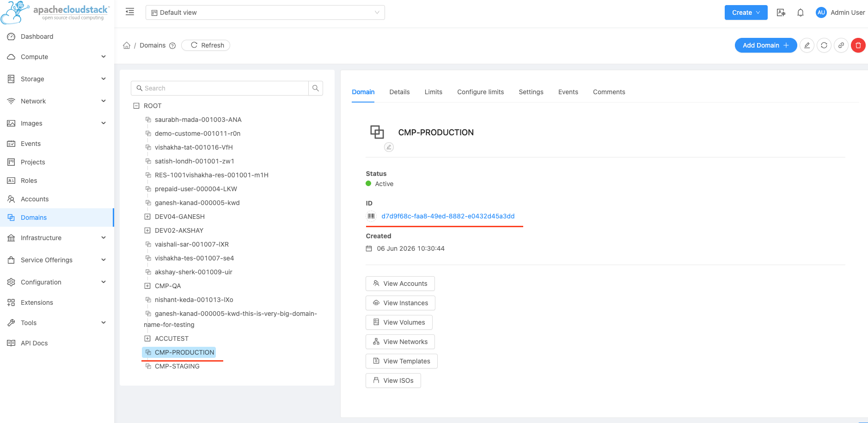868x423 pixels.
Task: Expand the Images sidebar menu
Action: 57,123
